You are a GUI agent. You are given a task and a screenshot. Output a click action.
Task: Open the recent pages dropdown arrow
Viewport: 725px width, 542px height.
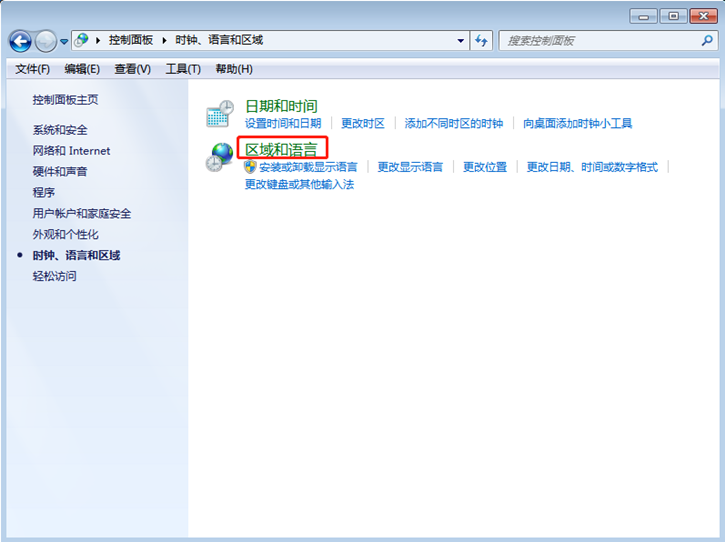64,42
